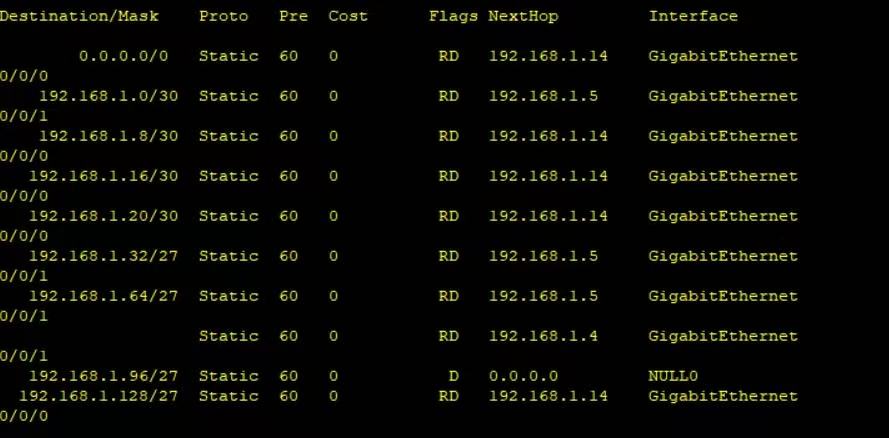889x438 pixels.
Task: Click next hop 192.168.1.4
Action: click(x=543, y=336)
